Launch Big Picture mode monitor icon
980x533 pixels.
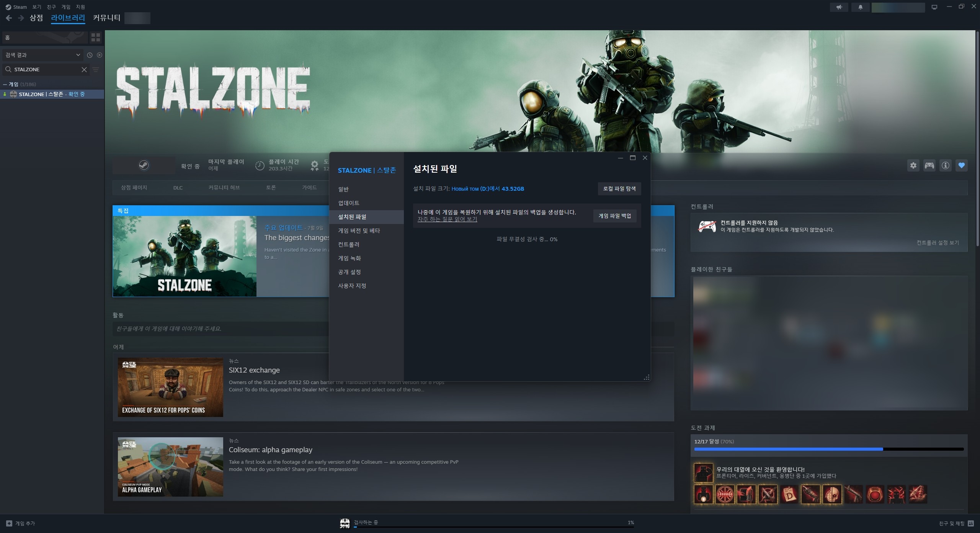[934, 7]
